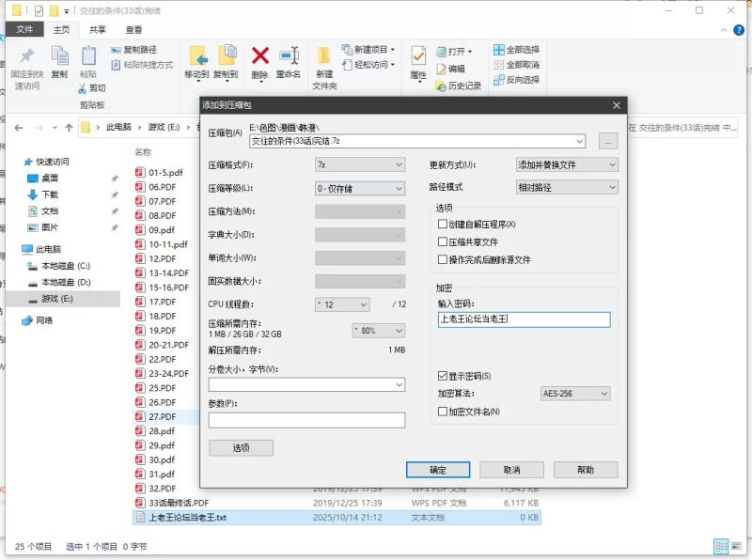Click the Move to (移动到) icon
Viewport: 752px width, 560px height.
coord(197,56)
